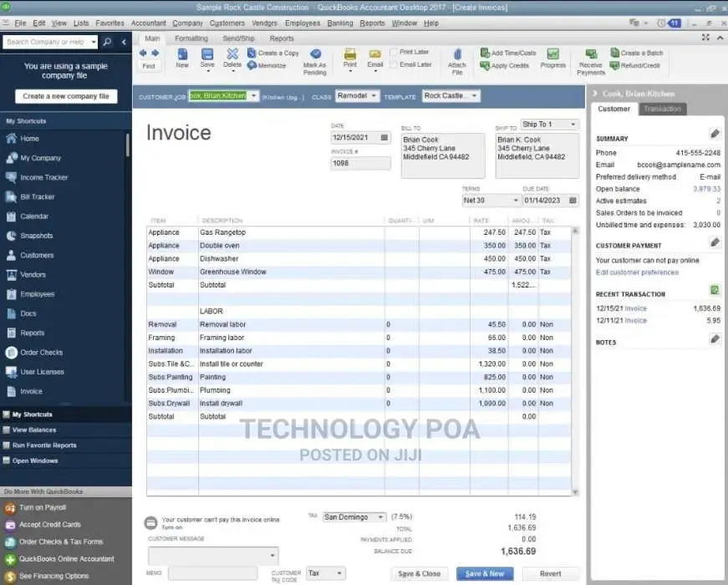
Task: Click Create a Copy
Action: coord(273,53)
